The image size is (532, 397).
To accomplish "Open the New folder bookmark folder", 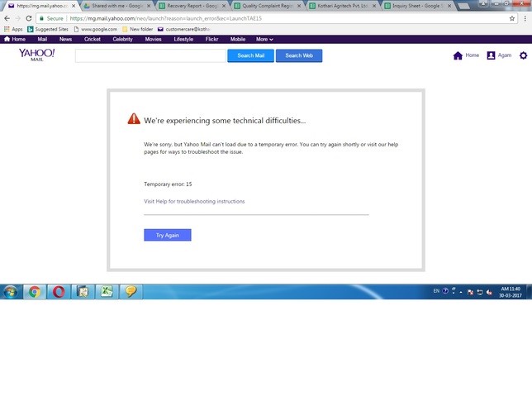I will point(137,29).
